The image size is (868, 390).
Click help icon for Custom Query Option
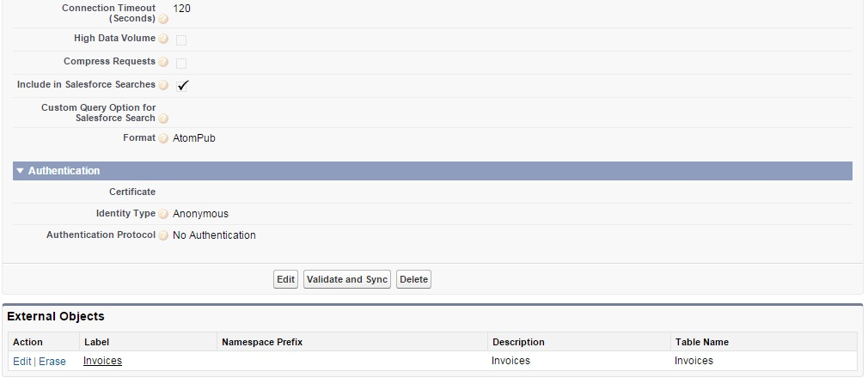pos(163,119)
